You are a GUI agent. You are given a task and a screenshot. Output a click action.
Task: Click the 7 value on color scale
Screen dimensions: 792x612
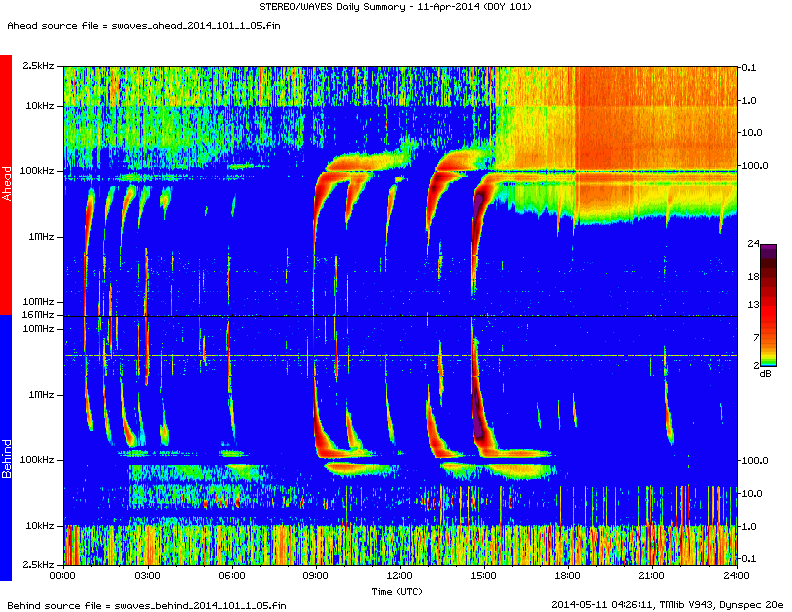[756, 337]
